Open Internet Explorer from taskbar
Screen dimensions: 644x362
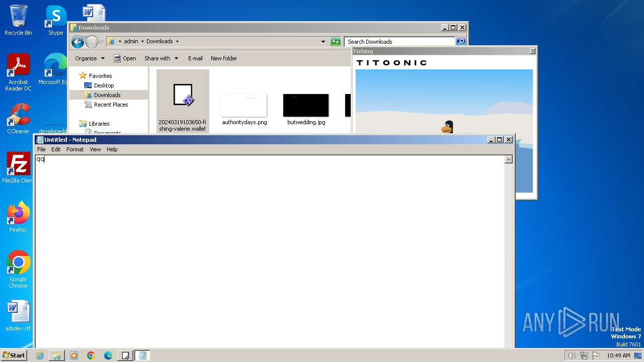click(40, 355)
